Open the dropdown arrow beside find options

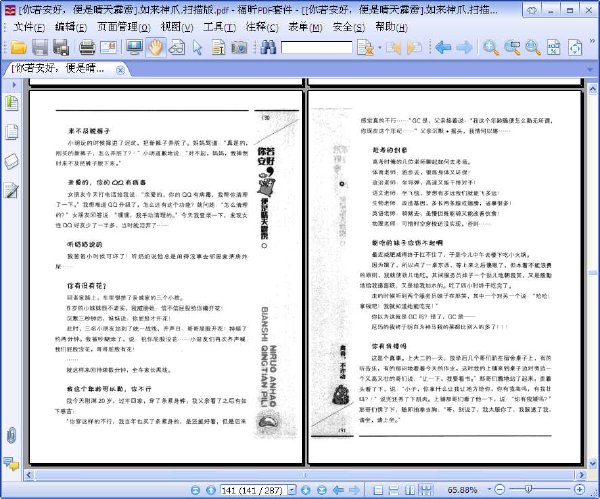[380, 48]
